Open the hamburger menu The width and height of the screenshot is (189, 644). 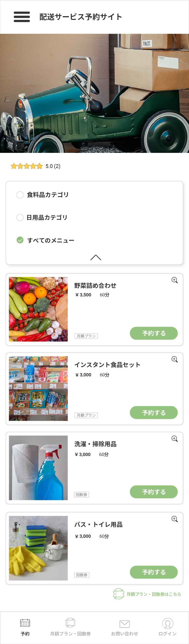tap(22, 17)
